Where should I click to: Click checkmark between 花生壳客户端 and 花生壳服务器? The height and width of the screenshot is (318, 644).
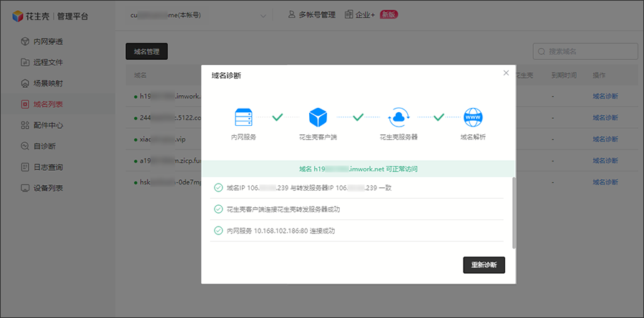[x=358, y=117]
